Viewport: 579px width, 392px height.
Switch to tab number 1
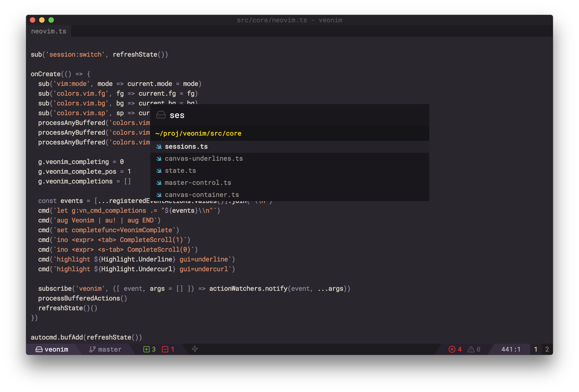(536, 349)
